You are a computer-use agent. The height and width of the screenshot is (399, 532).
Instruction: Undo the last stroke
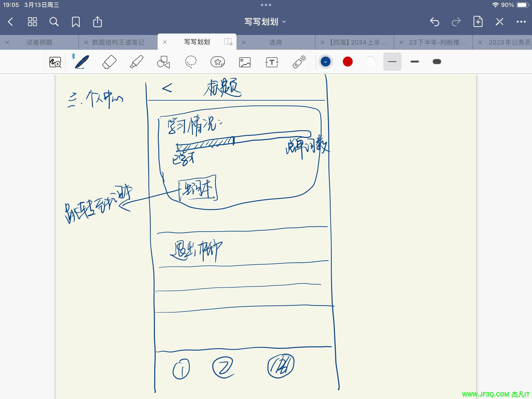point(434,22)
